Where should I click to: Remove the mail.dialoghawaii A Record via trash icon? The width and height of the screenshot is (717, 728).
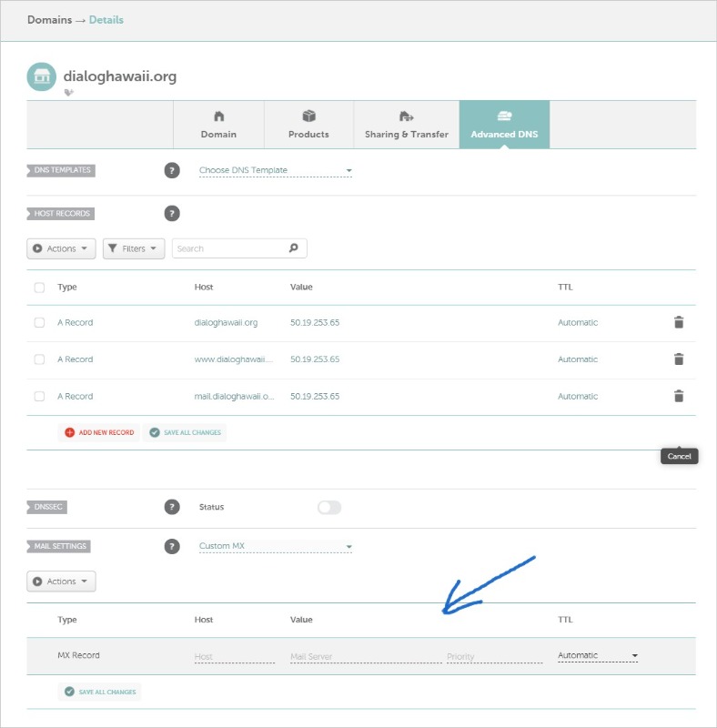[678, 396]
